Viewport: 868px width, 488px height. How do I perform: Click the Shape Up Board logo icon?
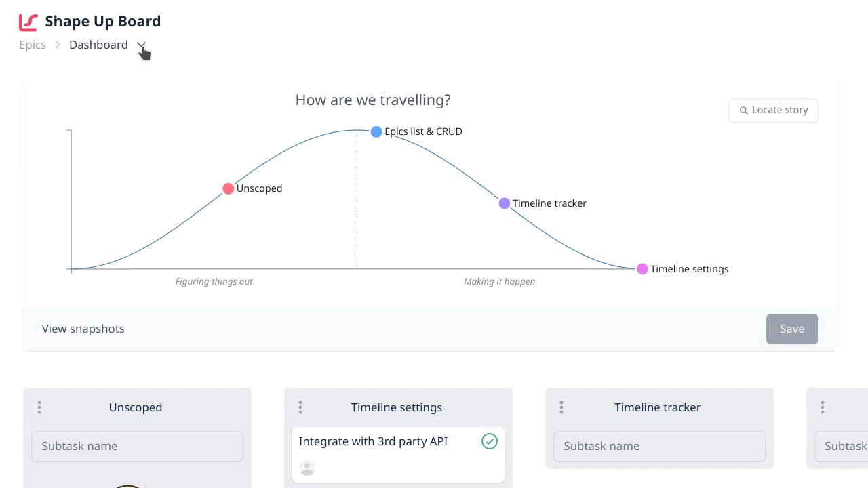[x=28, y=22]
